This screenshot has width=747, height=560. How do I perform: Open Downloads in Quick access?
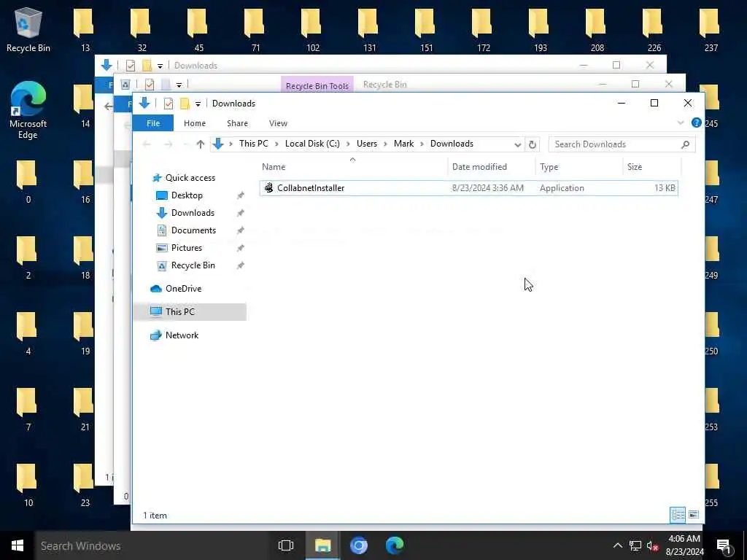click(x=193, y=213)
